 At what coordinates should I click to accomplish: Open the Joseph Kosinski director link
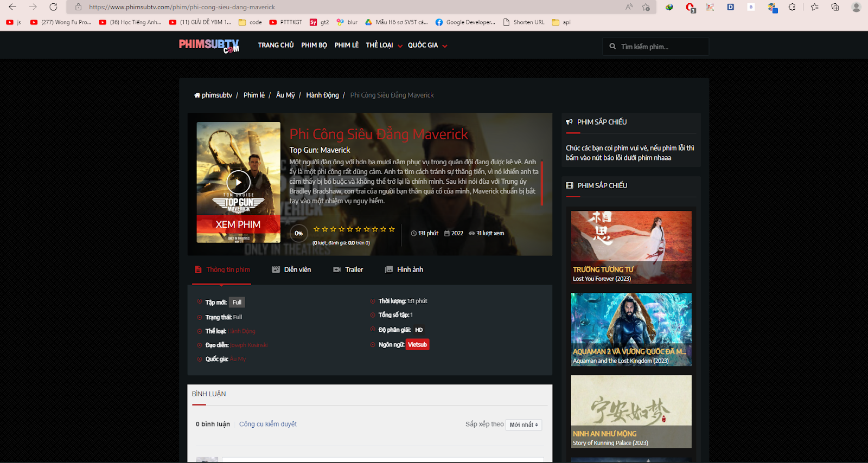tap(249, 345)
